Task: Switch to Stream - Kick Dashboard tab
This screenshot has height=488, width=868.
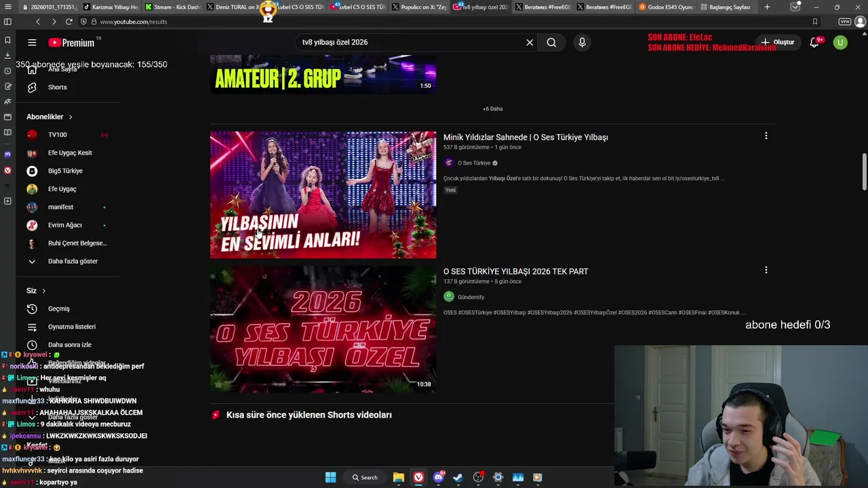Action: pos(172,7)
